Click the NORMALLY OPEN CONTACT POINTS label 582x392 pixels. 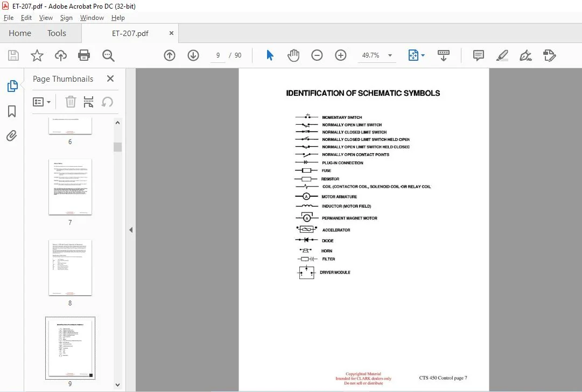pos(355,155)
